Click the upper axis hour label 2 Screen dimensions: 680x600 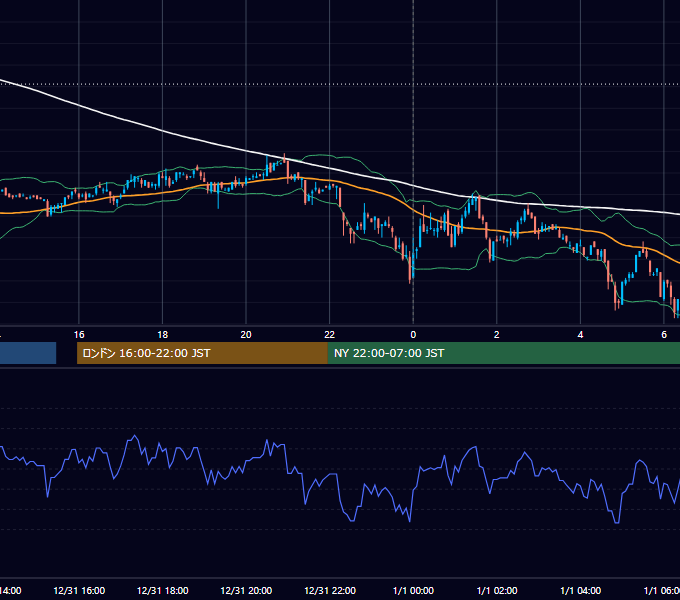pos(497,335)
